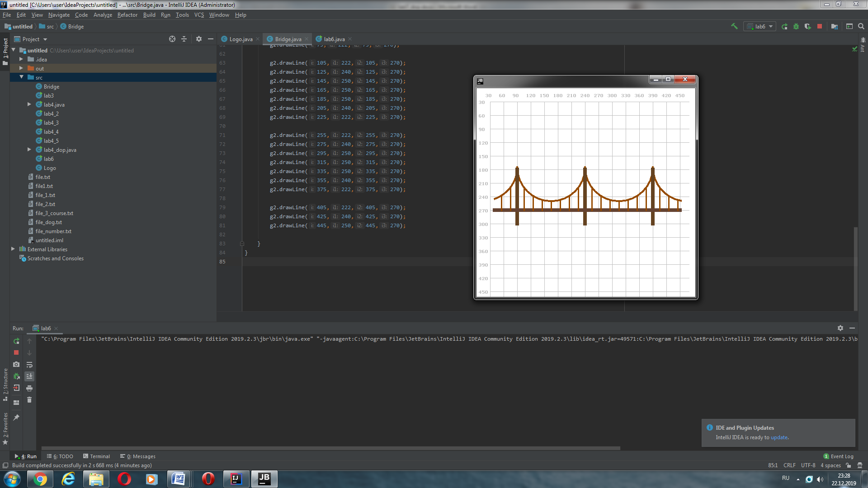This screenshot has width=868, height=488.
Task: Collapse all in the Project panel
Action: tap(184, 39)
